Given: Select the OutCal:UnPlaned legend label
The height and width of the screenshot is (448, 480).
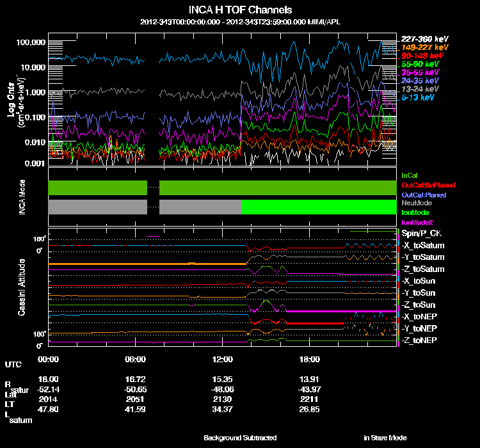Looking at the screenshot, I should click(x=426, y=185).
